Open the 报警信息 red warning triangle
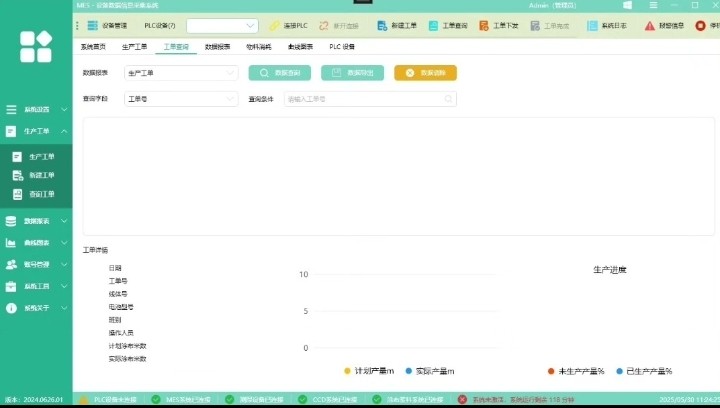 pyautogui.click(x=649, y=26)
